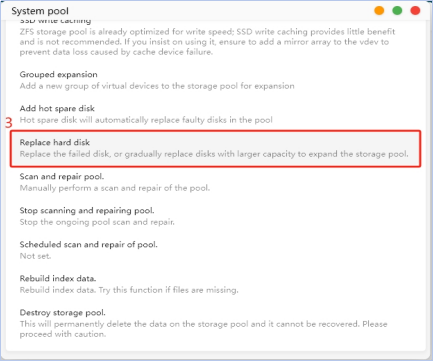Click 'Stop the ongoing pool scan' description
434x362 pixels.
[97, 222]
